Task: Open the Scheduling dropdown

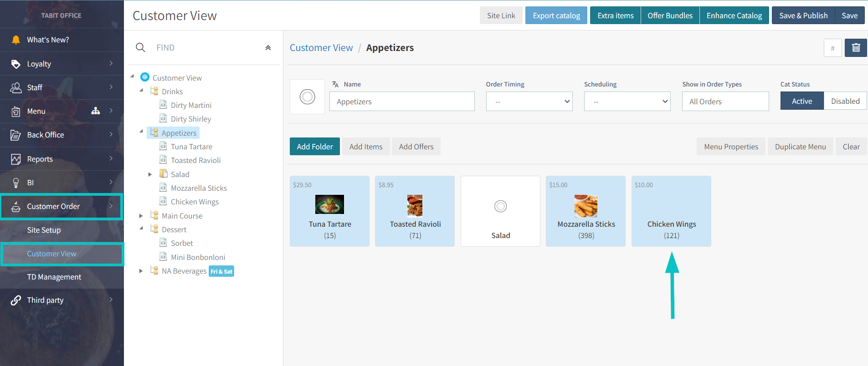Action: click(627, 102)
